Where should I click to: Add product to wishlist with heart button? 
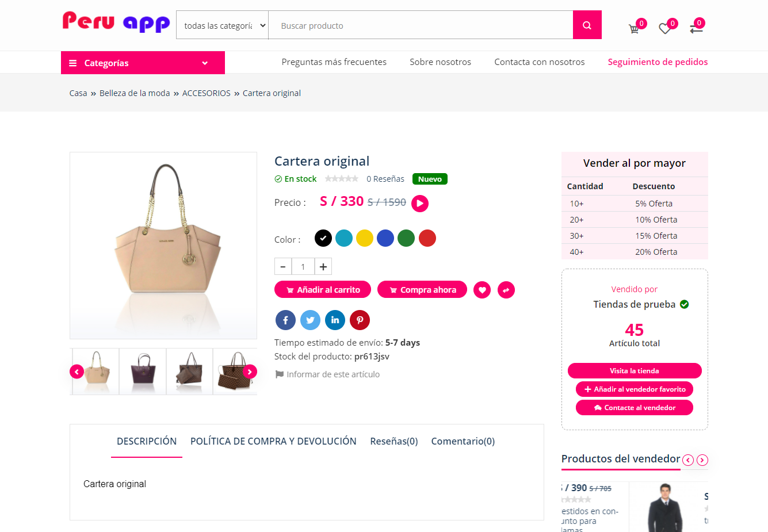click(482, 290)
